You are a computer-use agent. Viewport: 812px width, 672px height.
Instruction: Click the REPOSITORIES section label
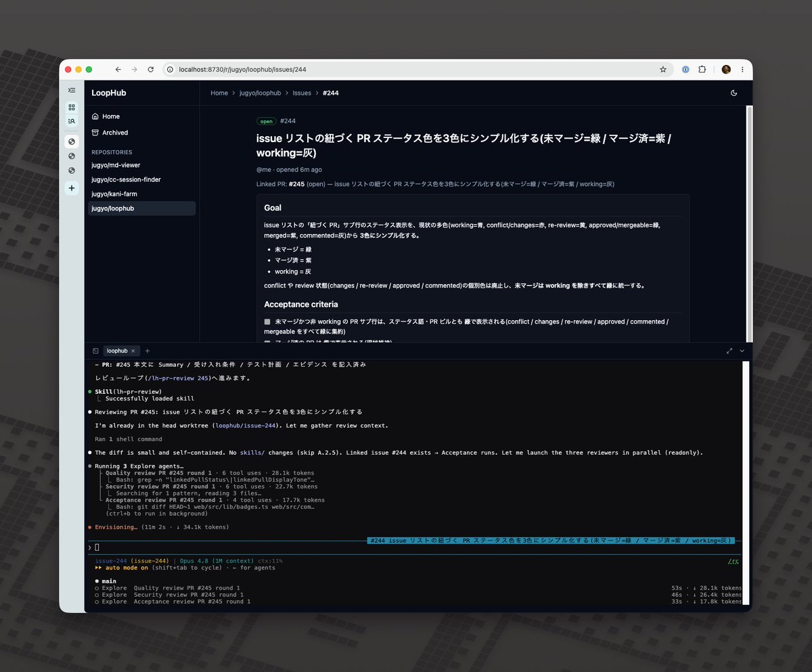pos(112,152)
